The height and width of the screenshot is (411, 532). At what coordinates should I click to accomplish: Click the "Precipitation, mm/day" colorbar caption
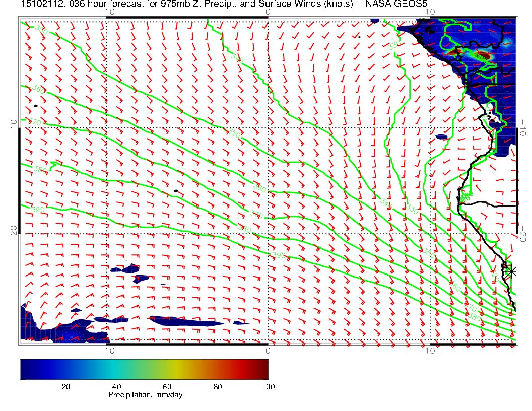pyautogui.click(x=145, y=395)
